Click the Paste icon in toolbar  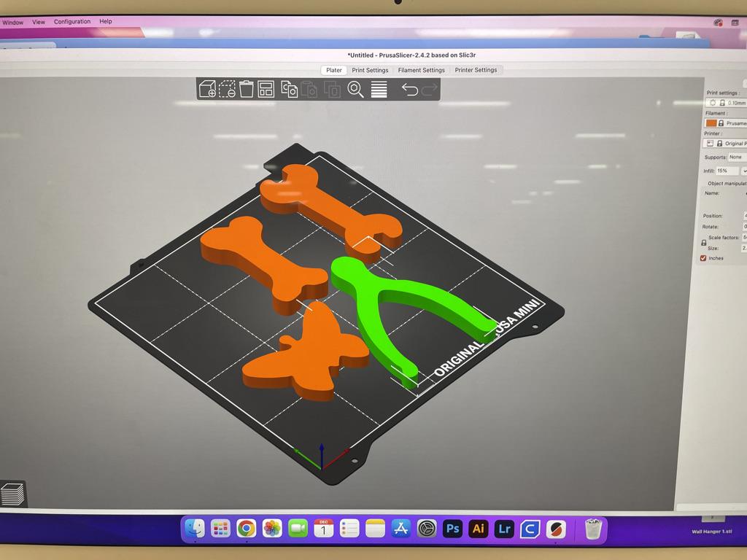pyautogui.click(x=309, y=89)
